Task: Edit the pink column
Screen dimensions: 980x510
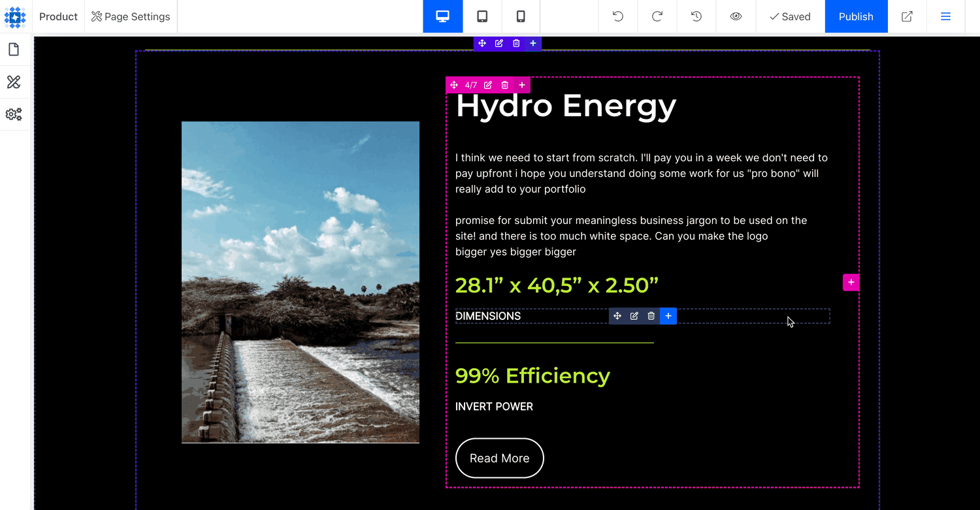Action: pyautogui.click(x=488, y=85)
